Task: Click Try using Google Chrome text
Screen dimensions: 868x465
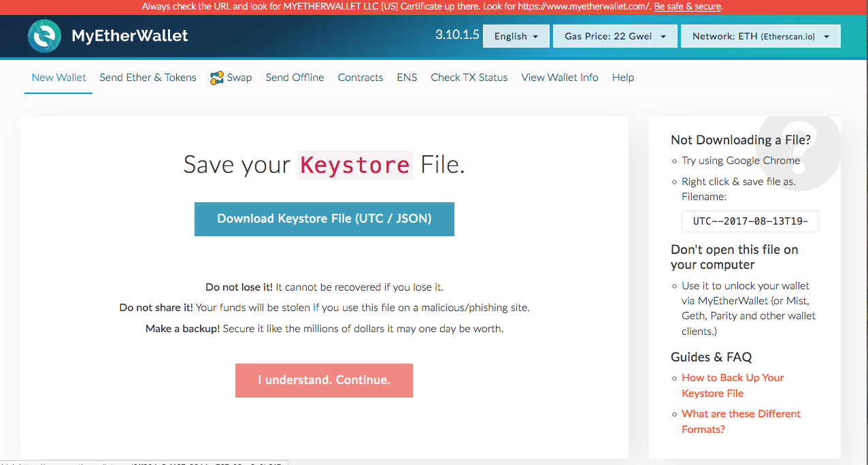Action: click(x=741, y=161)
